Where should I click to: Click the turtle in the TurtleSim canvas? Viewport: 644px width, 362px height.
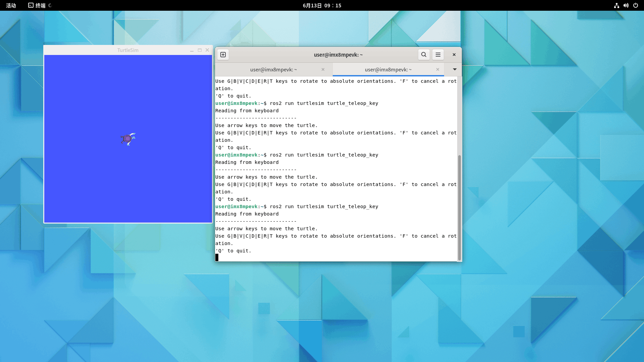(x=128, y=138)
